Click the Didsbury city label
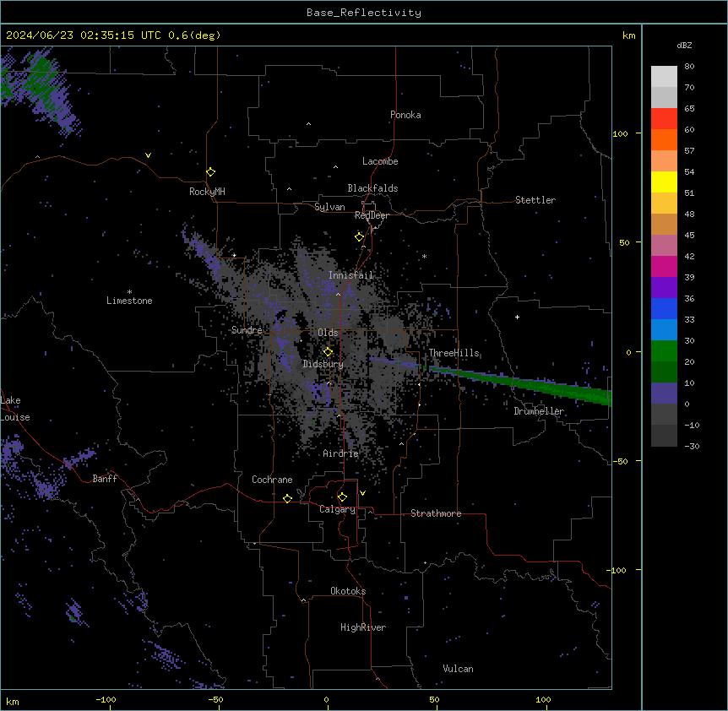 coord(323,364)
